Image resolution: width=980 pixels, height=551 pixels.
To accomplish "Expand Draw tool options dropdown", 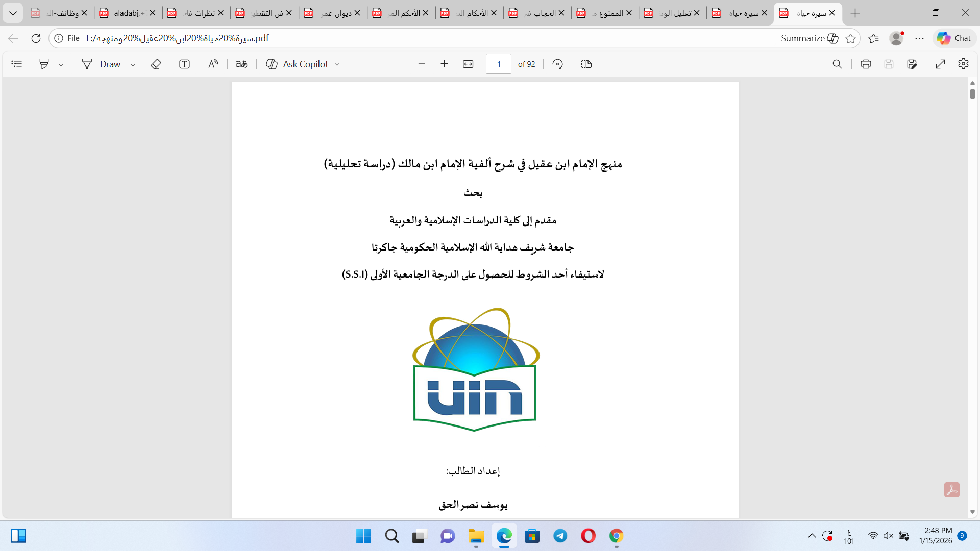I will click(x=133, y=64).
